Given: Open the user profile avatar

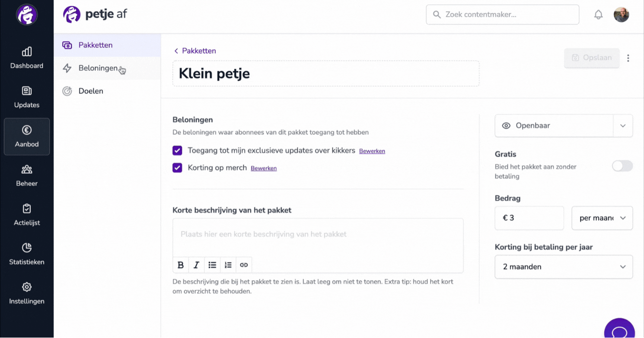Looking at the screenshot, I should pyautogui.click(x=621, y=15).
